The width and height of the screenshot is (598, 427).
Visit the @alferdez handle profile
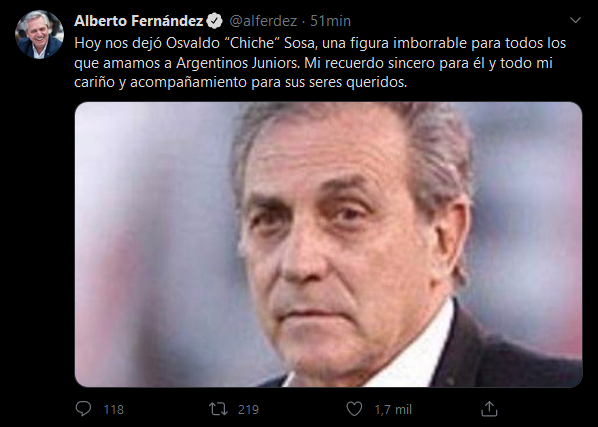(263, 21)
